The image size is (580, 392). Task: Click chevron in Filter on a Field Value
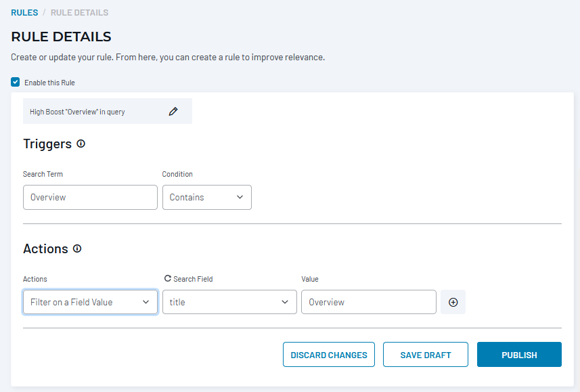[146, 302]
